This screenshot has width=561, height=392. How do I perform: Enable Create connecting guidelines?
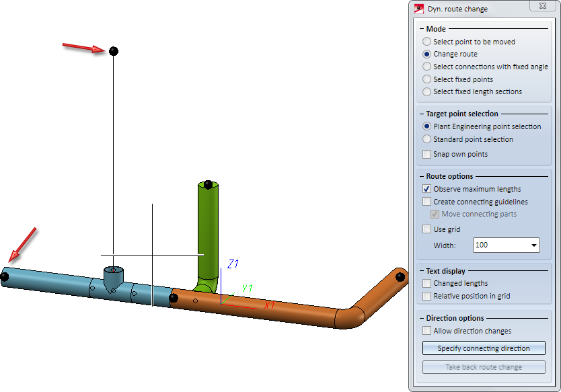pyautogui.click(x=426, y=201)
